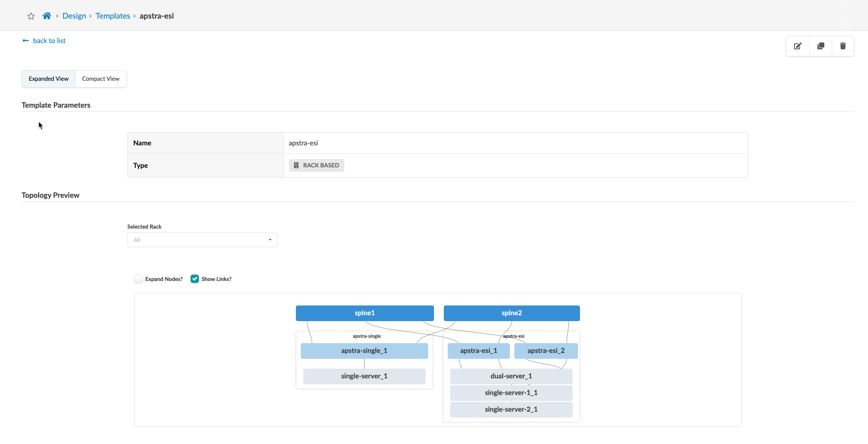
Task: Open the Selected Rack dropdown
Action: pos(202,240)
